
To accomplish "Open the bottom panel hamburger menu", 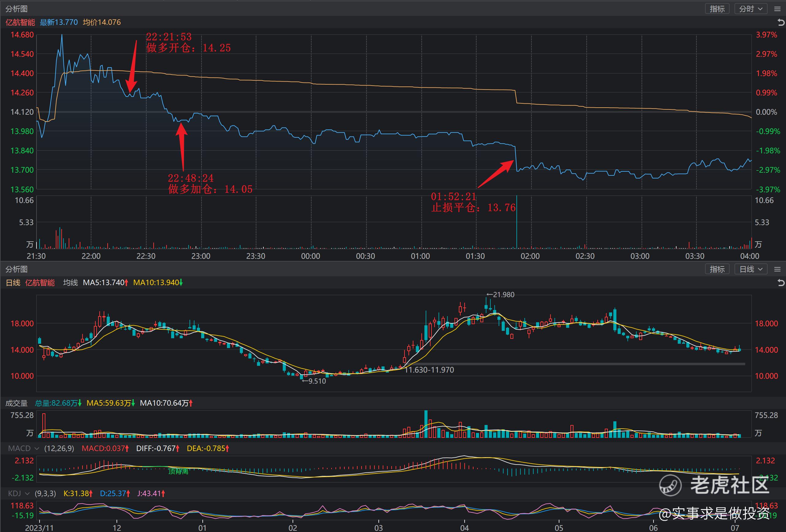I will 777,269.
